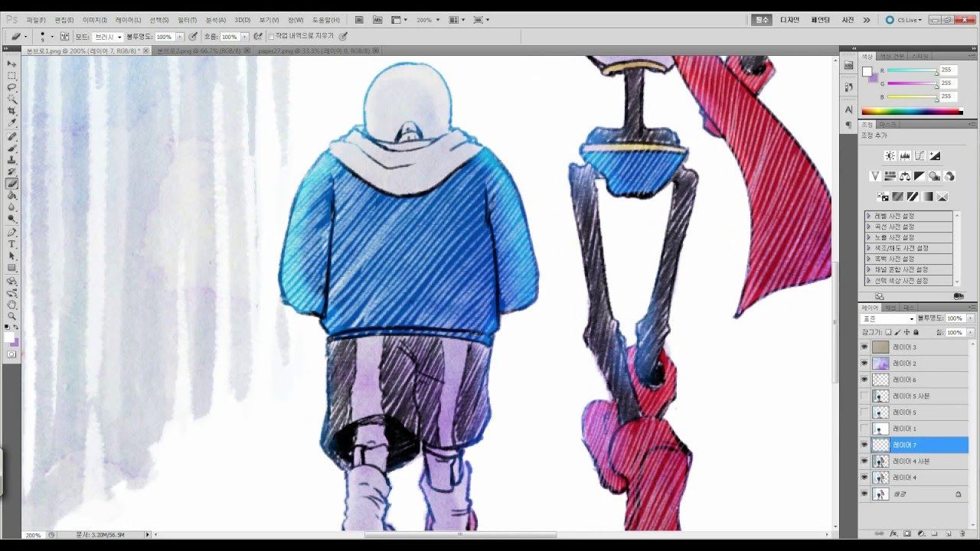Add a Brightness/Contrast adjustment

coord(890,155)
